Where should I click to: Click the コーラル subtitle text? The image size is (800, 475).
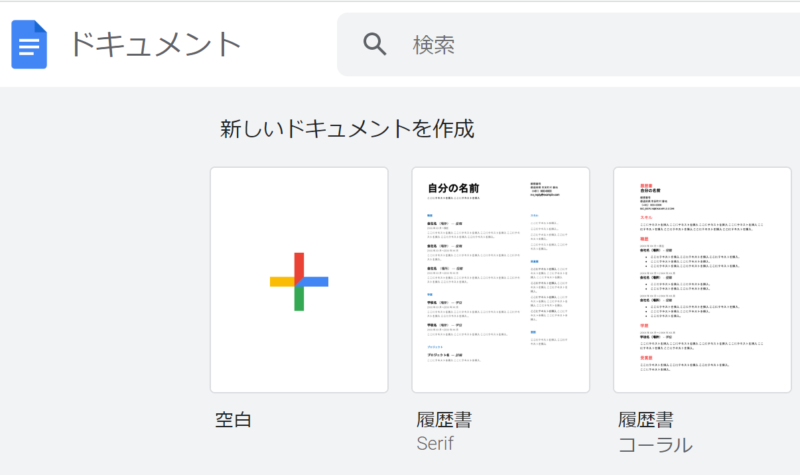pyautogui.click(x=655, y=445)
